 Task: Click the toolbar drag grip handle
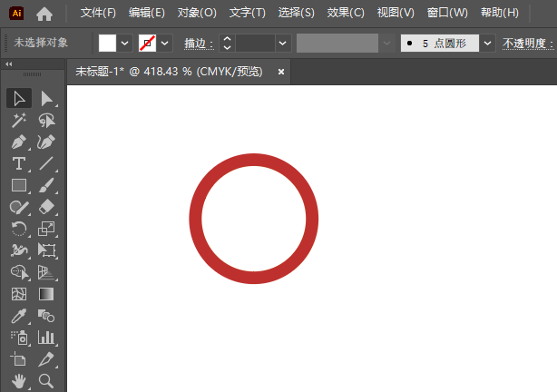click(33, 74)
